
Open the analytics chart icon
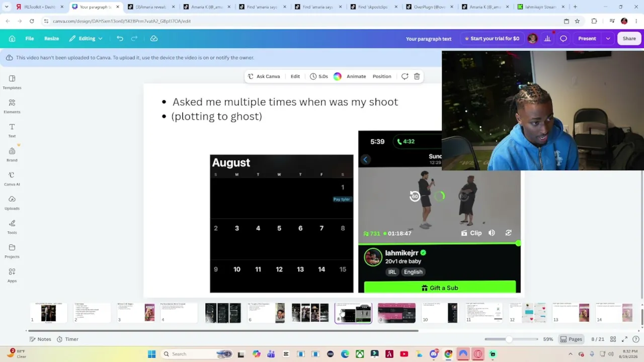coord(547,39)
